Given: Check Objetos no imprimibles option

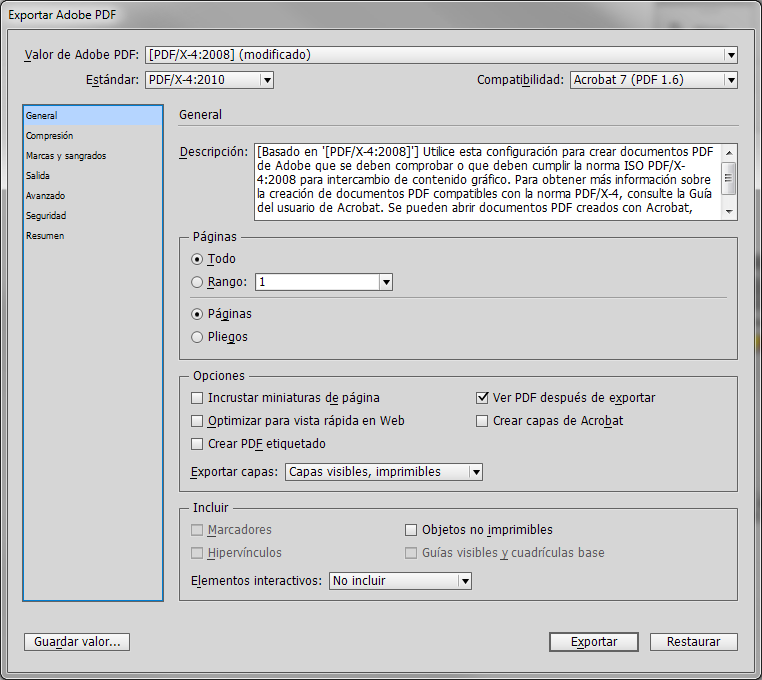Looking at the screenshot, I should click(411, 530).
